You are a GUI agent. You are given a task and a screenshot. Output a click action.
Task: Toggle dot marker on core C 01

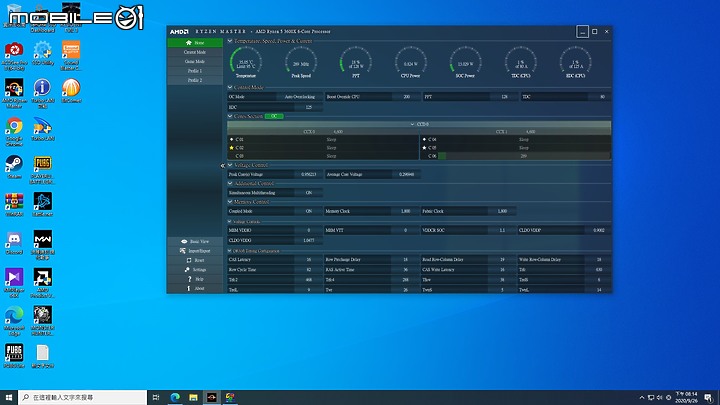[x=231, y=139]
